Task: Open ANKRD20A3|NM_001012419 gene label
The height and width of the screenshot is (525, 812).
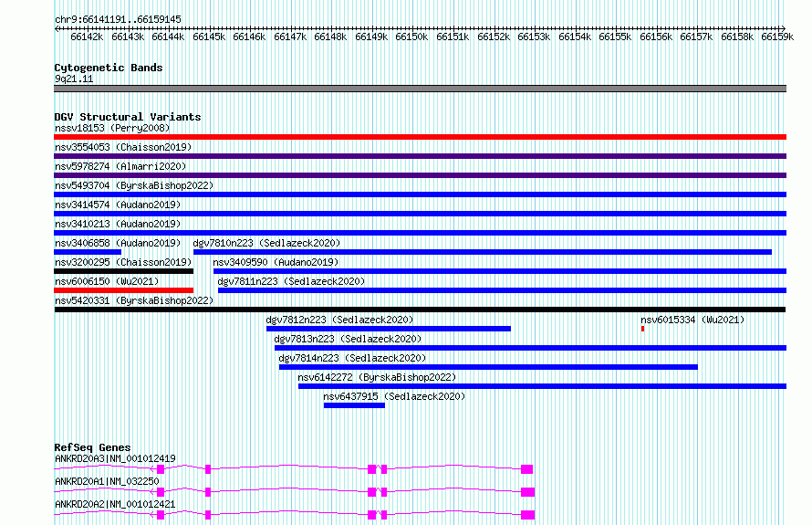Action: pos(116,458)
